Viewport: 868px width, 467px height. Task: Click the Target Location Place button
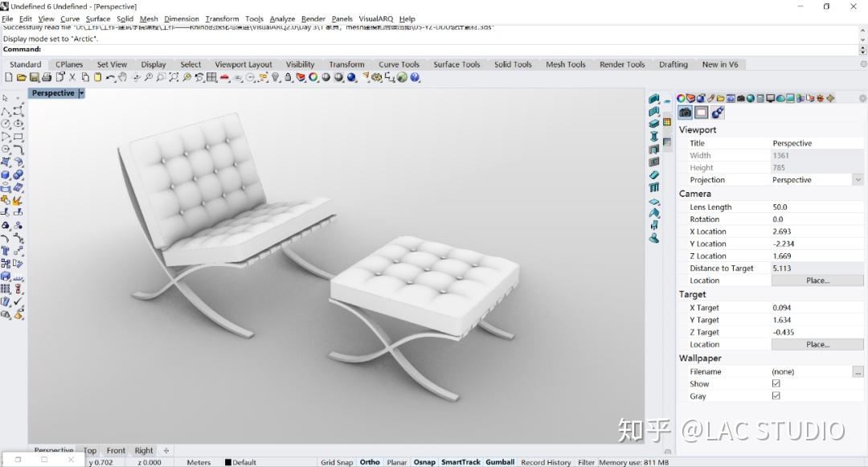tap(817, 344)
